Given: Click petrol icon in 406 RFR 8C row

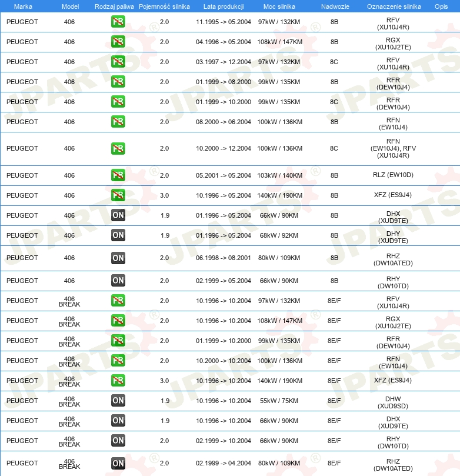Looking at the screenshot, I should [118, 102].
